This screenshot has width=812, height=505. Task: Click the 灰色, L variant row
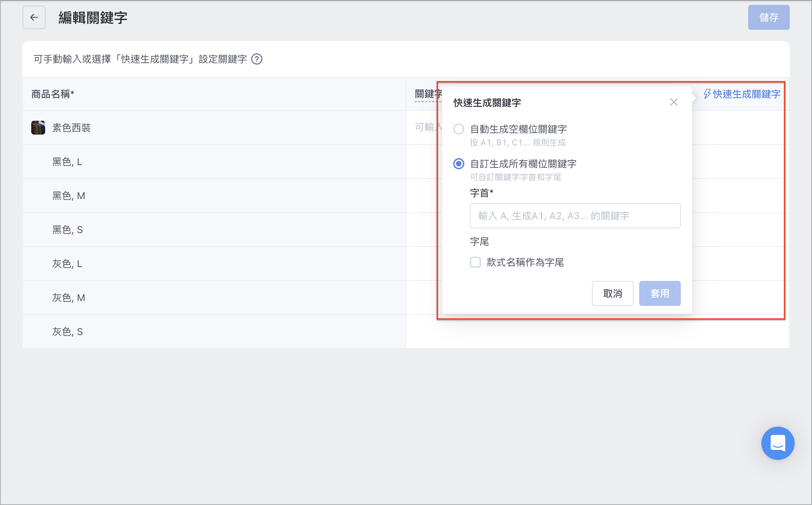pyautogui.click(x=214, y=264)
